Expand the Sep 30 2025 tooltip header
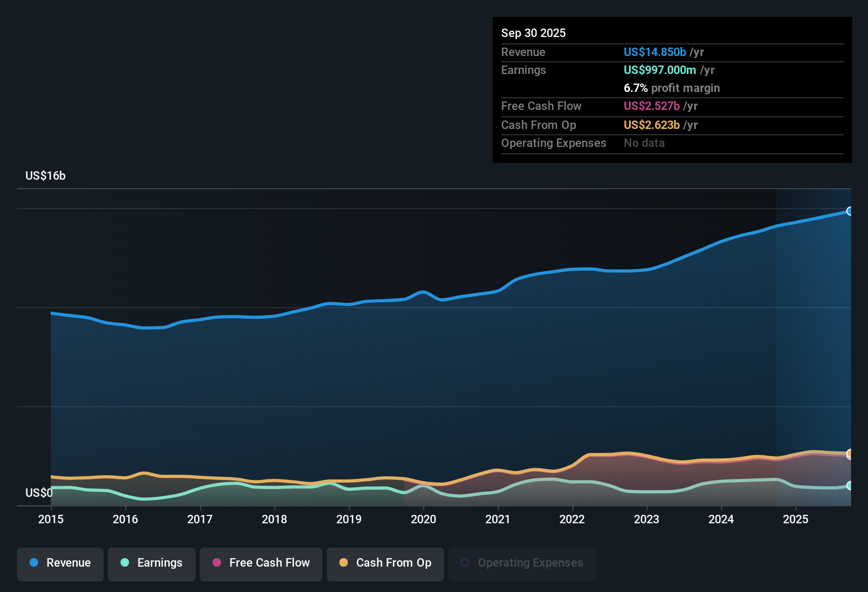The width and height of the screenshot is (868, 592). coord(533,33)
